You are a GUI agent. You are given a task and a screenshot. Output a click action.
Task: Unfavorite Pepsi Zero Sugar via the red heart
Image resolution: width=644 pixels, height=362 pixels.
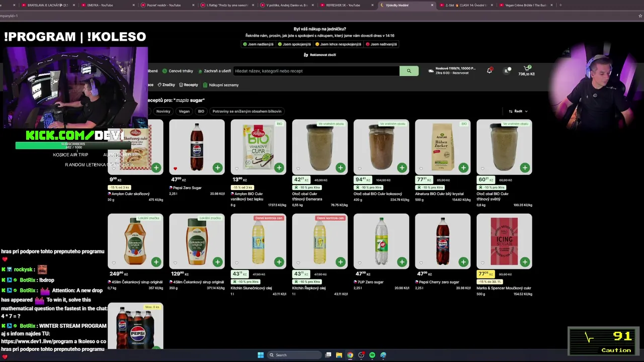coord(175,169)
